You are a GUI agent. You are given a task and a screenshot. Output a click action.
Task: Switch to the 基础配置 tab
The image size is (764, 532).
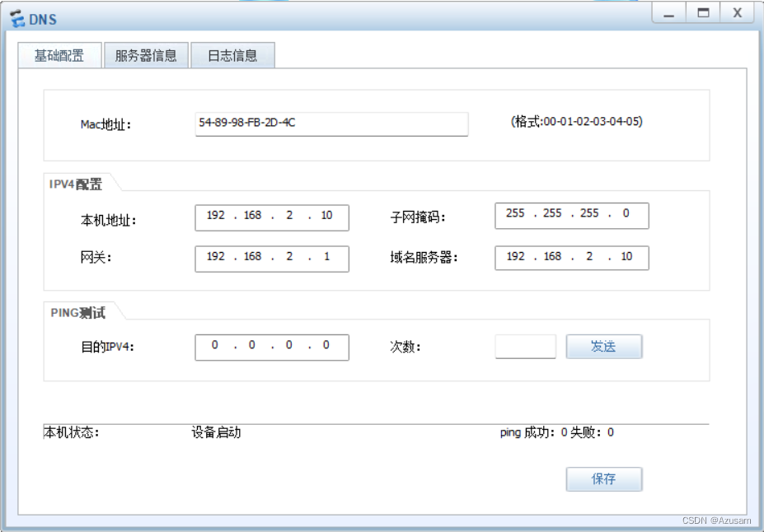point(59,55)
